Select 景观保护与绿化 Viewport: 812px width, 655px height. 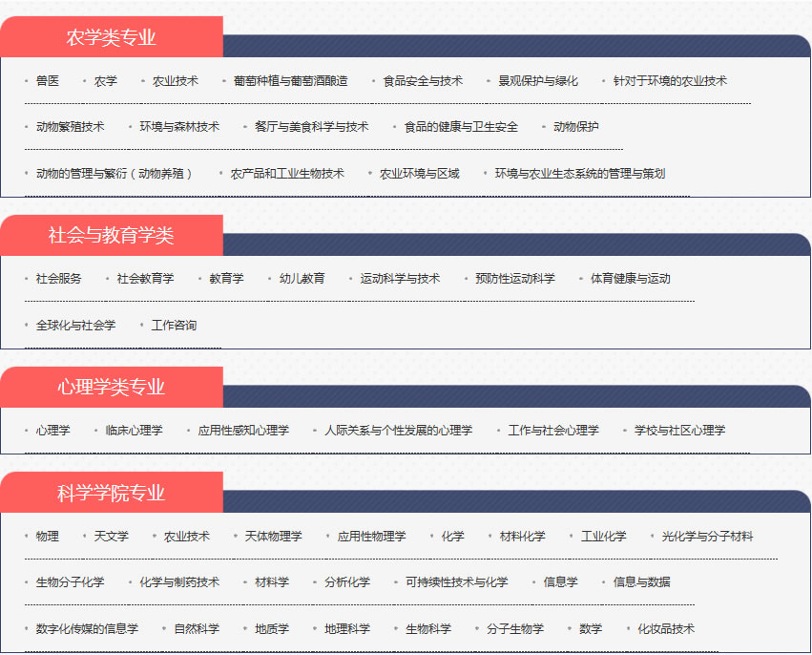coord(538,81)
